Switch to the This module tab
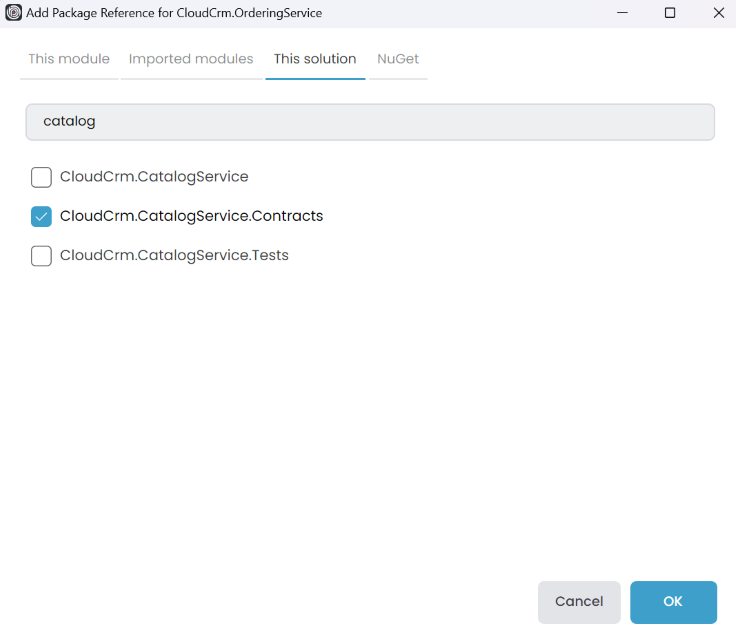The width and height of the screenshot is (736, 643). pyautogui.click(x=69, y=59)
